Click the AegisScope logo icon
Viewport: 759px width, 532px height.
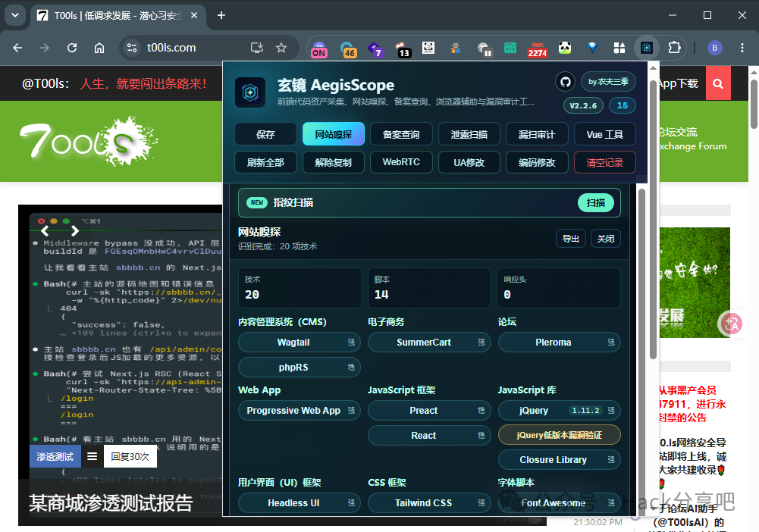(x=250, y=92)
